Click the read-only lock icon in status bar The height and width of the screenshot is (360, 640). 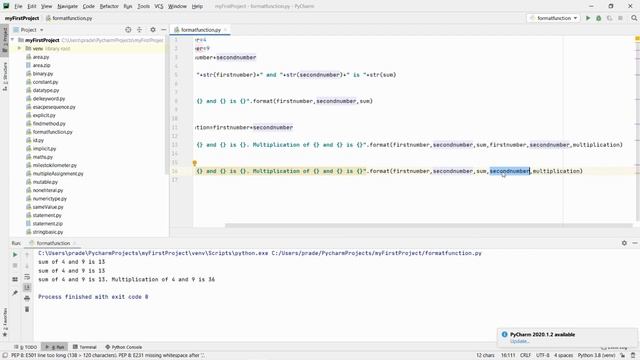coord(623,356)
